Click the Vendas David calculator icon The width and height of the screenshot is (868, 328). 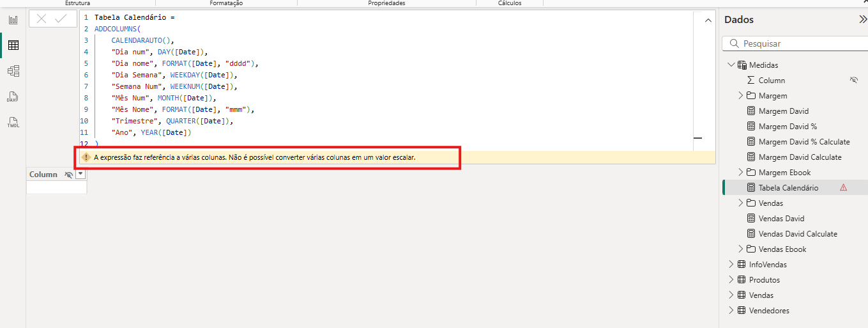(750, 219)
